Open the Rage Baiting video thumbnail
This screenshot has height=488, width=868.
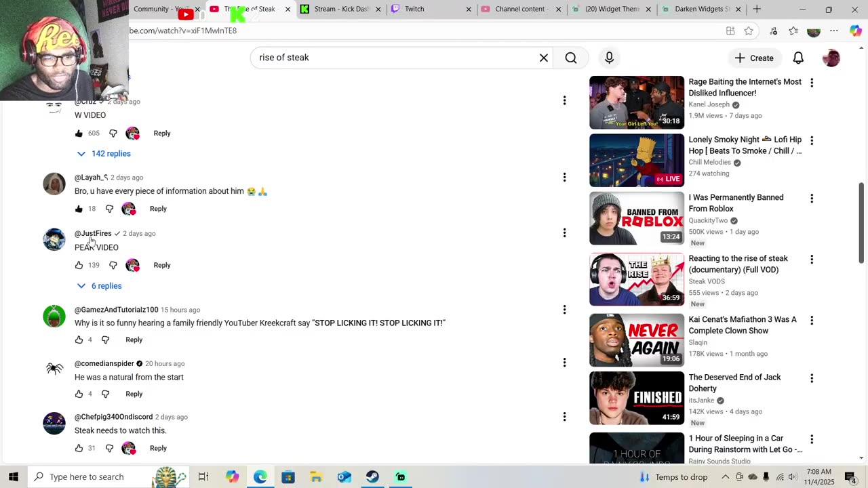click(x=637, y=102)
